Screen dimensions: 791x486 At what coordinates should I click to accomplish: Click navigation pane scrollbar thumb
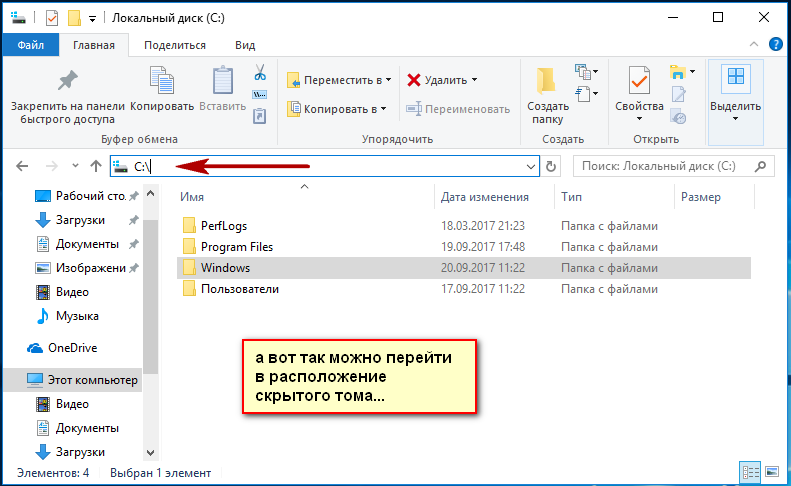click(x=150, y=297)
